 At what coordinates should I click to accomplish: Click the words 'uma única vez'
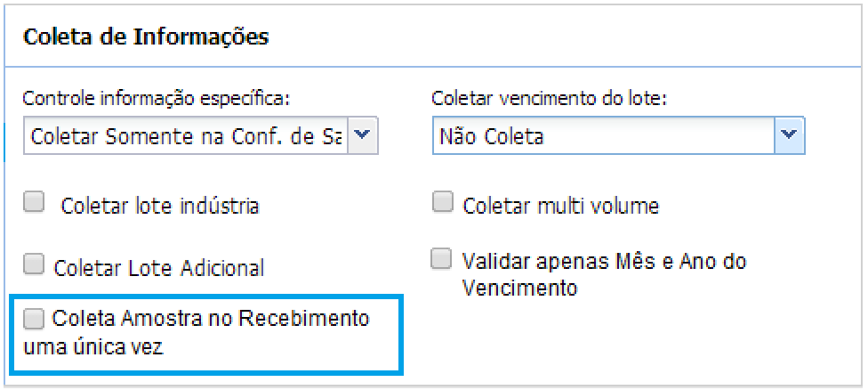pos(87,346)
